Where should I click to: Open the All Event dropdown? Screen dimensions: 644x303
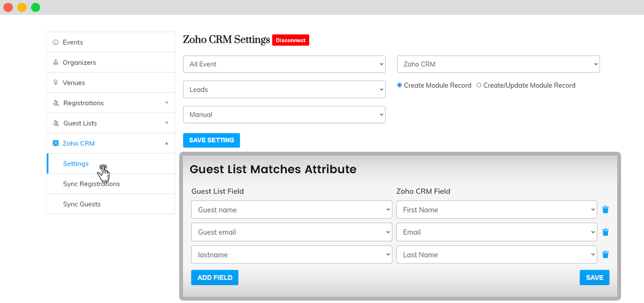(284, 64)
